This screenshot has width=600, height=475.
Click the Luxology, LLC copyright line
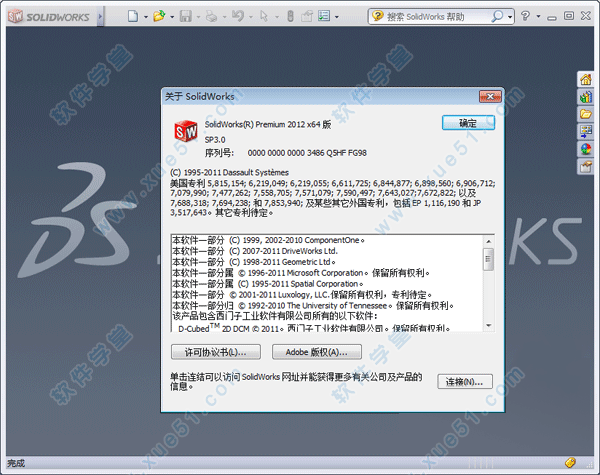[x=302, y=295]
